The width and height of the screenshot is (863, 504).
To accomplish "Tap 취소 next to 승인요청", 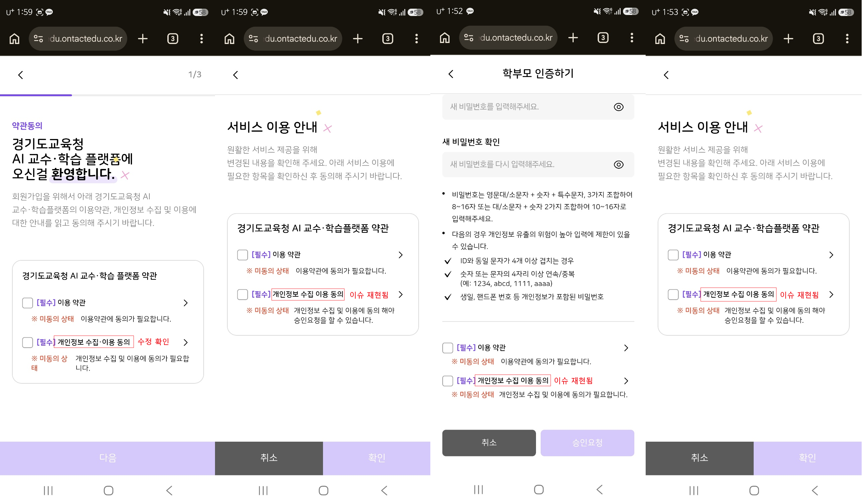I will (490, 443).
